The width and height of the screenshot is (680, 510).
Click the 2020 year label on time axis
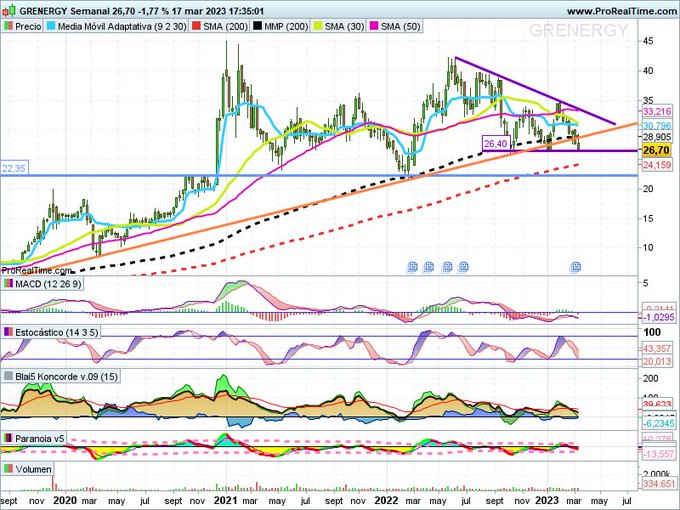click(x=66, y=500)
